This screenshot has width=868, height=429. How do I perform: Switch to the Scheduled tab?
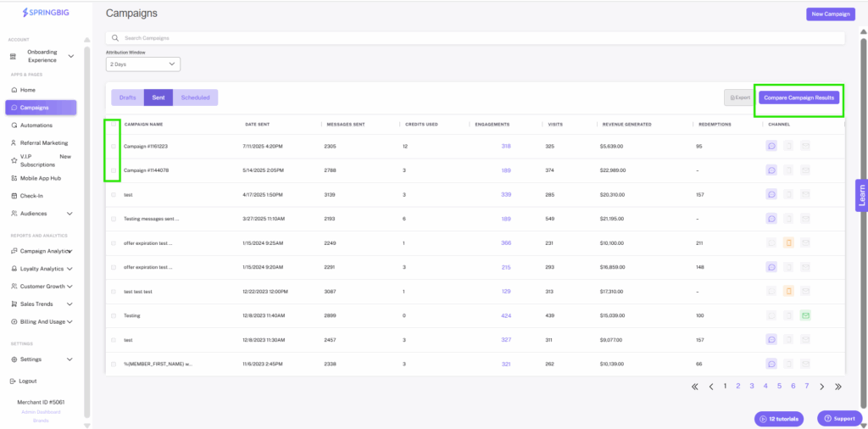(196, 97)
